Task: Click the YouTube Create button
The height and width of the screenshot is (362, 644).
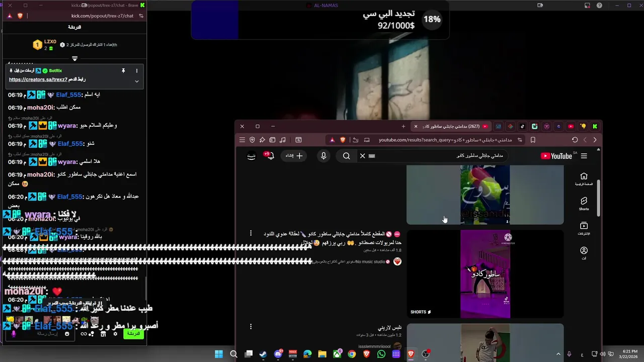Action: 294,156
